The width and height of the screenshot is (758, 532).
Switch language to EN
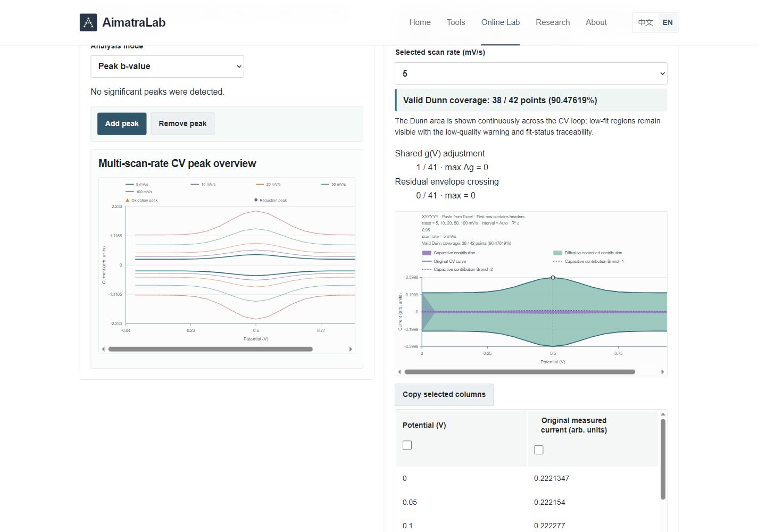point(668,22)
